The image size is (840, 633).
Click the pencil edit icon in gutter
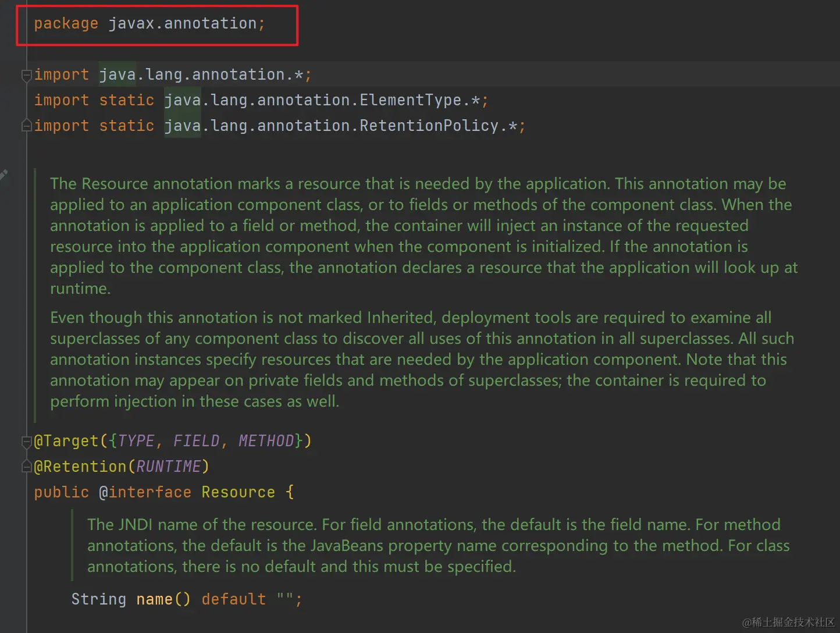(3, 174)
